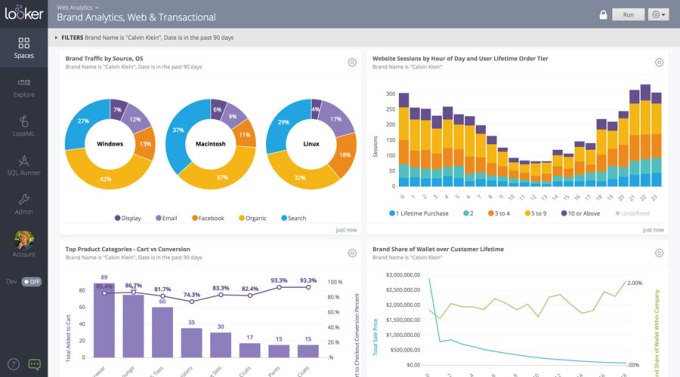
Task: Toggle the 5 to 9 legend entry
Action: point(536,213)
